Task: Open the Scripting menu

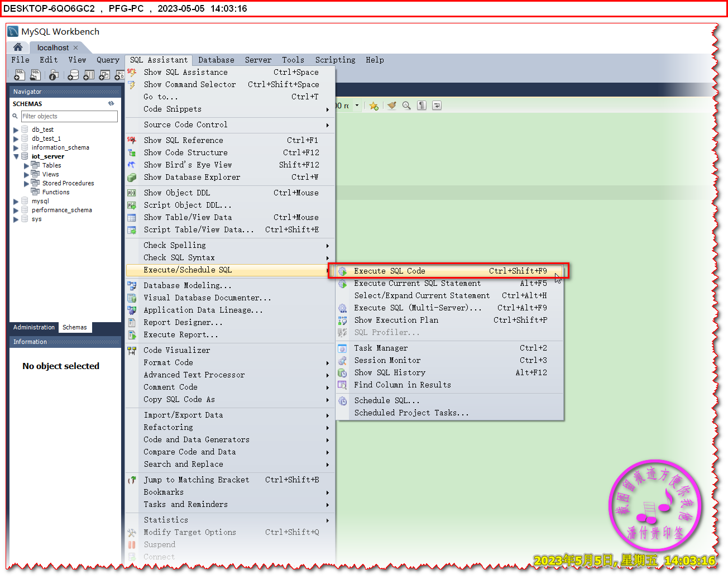Action: (335, 60)
